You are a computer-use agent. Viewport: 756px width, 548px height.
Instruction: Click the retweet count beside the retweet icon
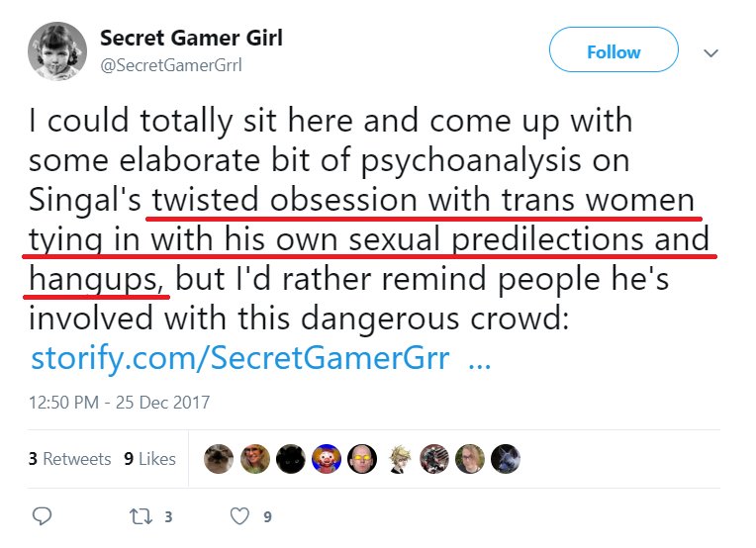168,516
